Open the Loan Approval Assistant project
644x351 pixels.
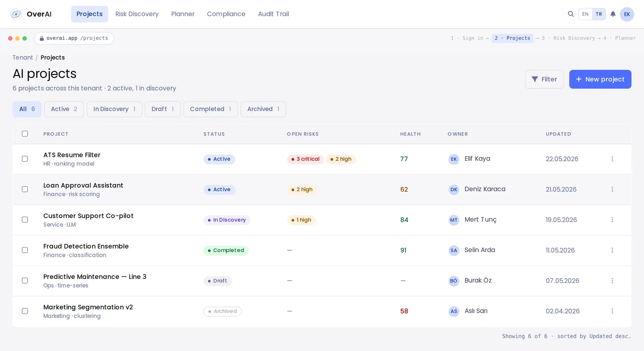click(x=83, y=186)
